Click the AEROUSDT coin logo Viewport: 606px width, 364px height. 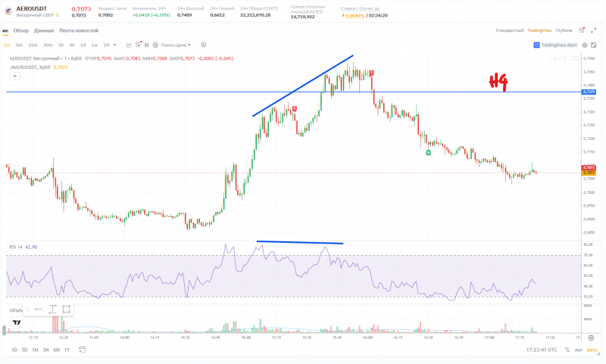pos(8,11)
